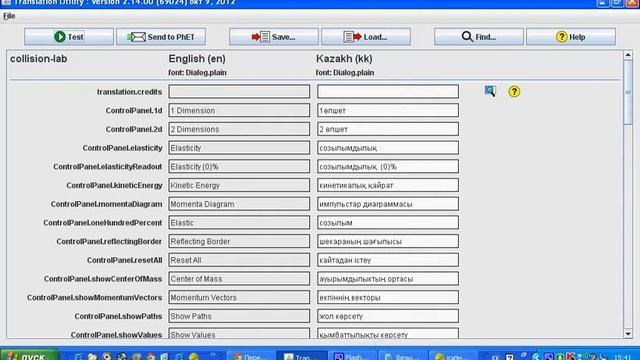Click Kazakh field for ControlPanel.elasticityReadout

coord(388,167)
